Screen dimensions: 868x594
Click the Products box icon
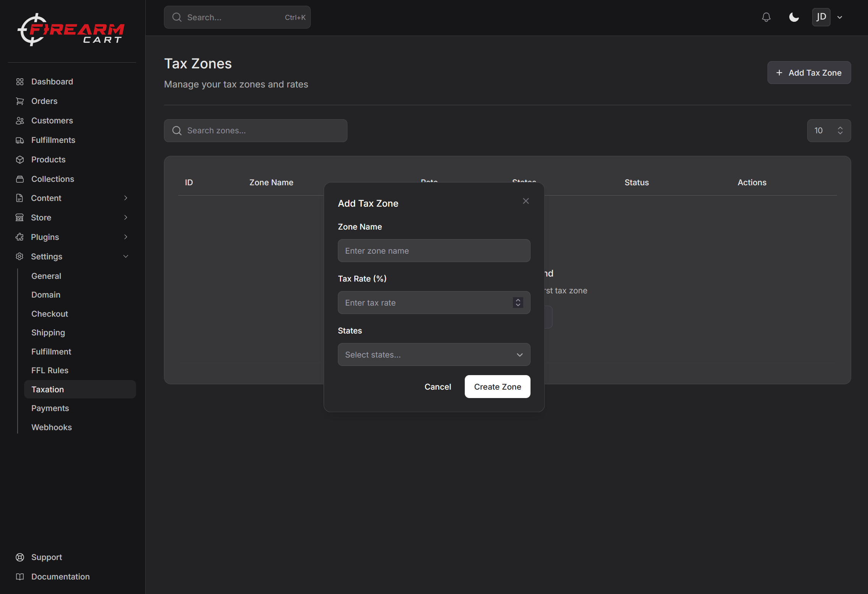[x=20, y=160]
